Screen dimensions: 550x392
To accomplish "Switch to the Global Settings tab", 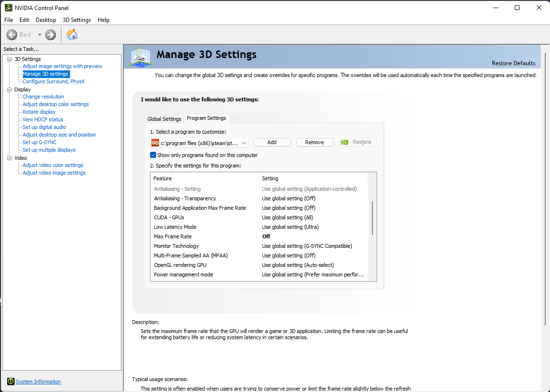I will point(164,119).
